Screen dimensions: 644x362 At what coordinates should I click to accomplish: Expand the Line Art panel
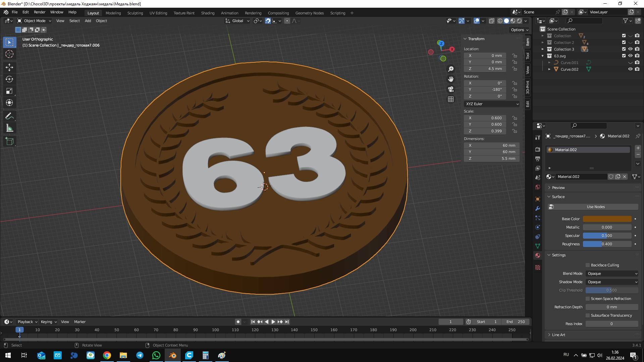[x=558, y=335]
